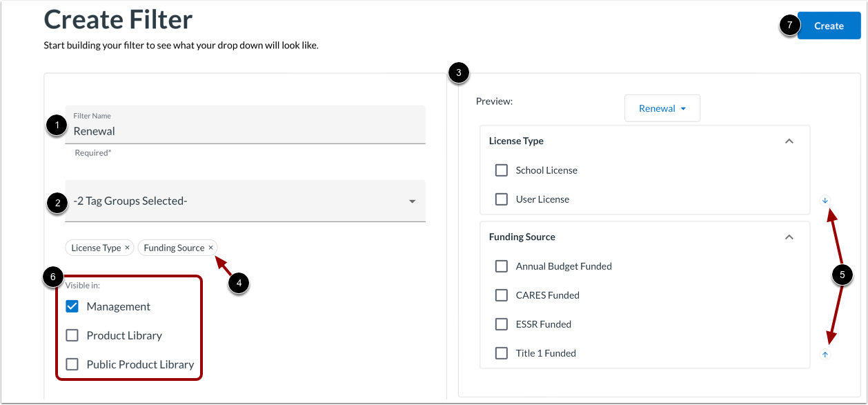Click the down arrow to move License Type group
This screenshot has width=868, height=405.
point(825,200)
